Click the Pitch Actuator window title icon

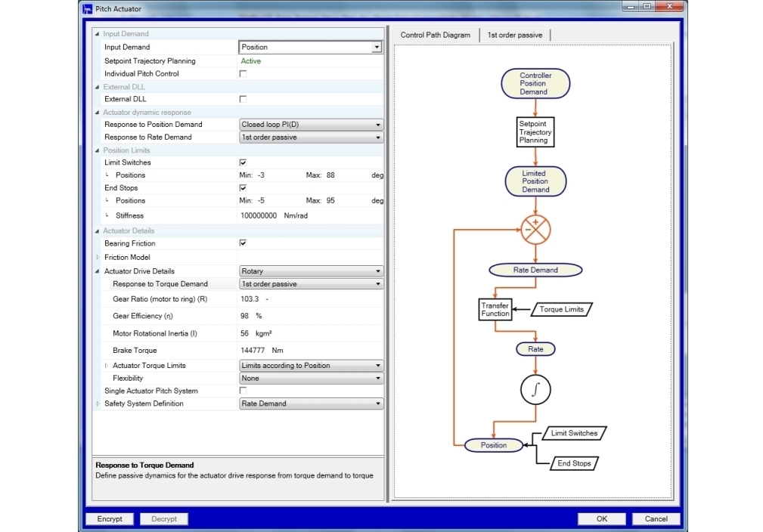87,8
